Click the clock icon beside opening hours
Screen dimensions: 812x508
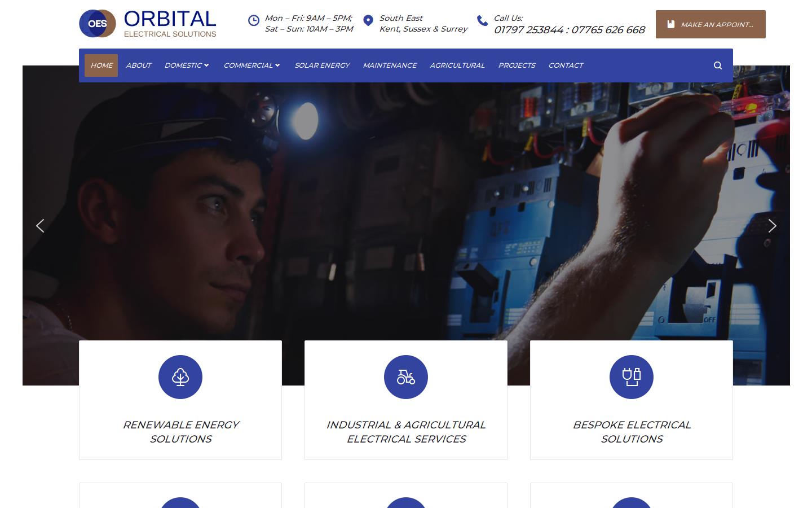[254, 20]
